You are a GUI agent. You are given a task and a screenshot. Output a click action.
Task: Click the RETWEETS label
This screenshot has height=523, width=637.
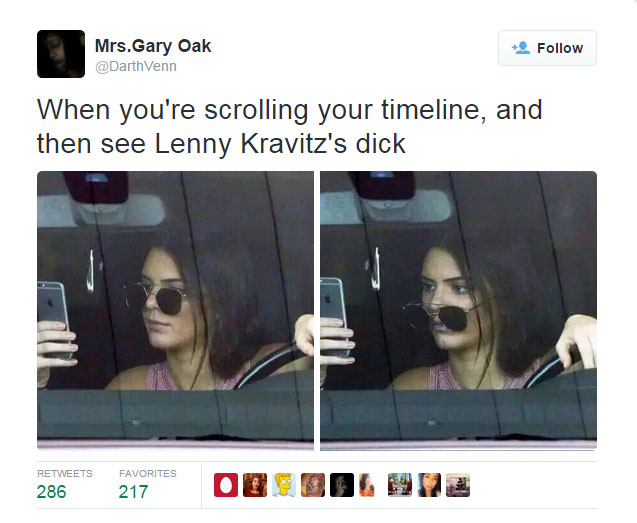pyautogui.click(x=65, y=473)
